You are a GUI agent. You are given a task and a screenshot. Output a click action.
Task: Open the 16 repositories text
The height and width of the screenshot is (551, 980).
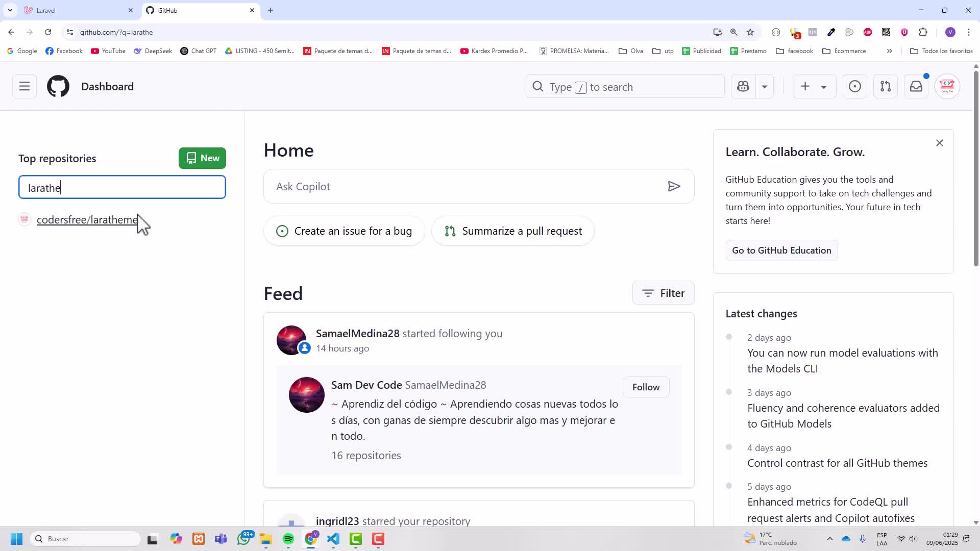(x=366, y=455)
